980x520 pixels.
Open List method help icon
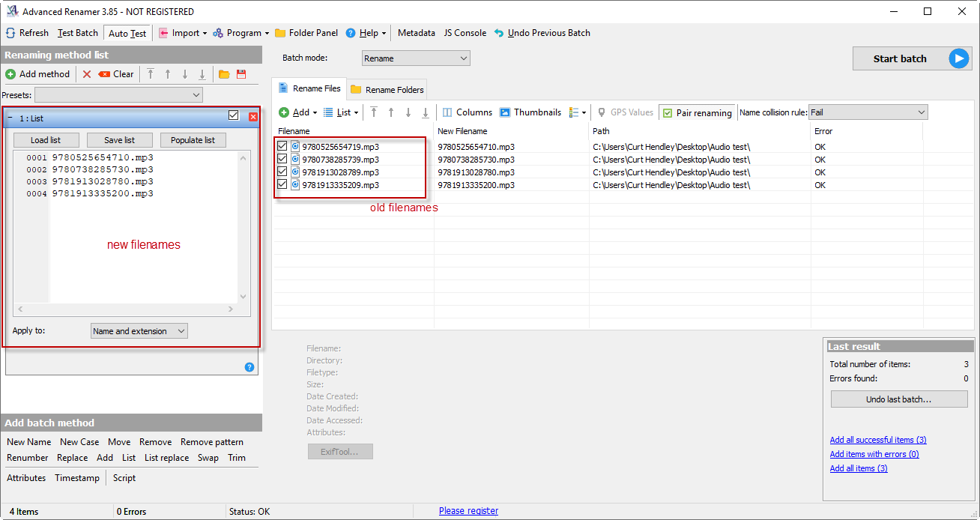249,367
